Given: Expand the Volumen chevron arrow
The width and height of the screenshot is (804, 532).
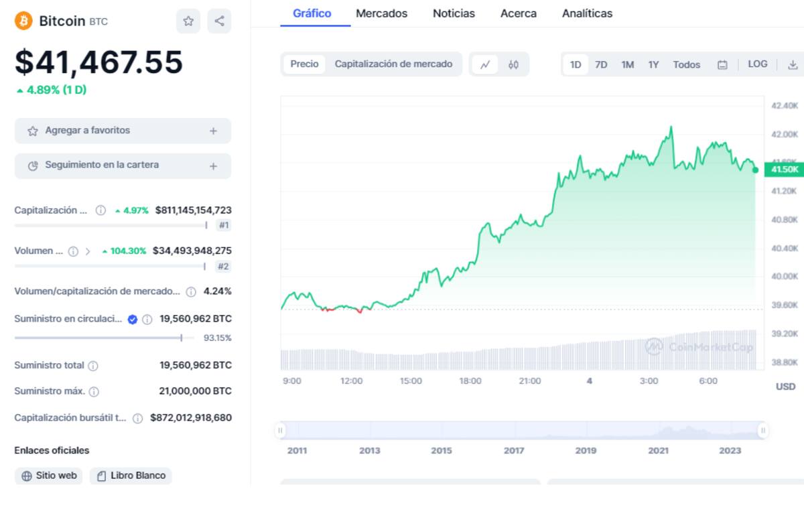Looking at the screenshot, I should pos(87,251).
